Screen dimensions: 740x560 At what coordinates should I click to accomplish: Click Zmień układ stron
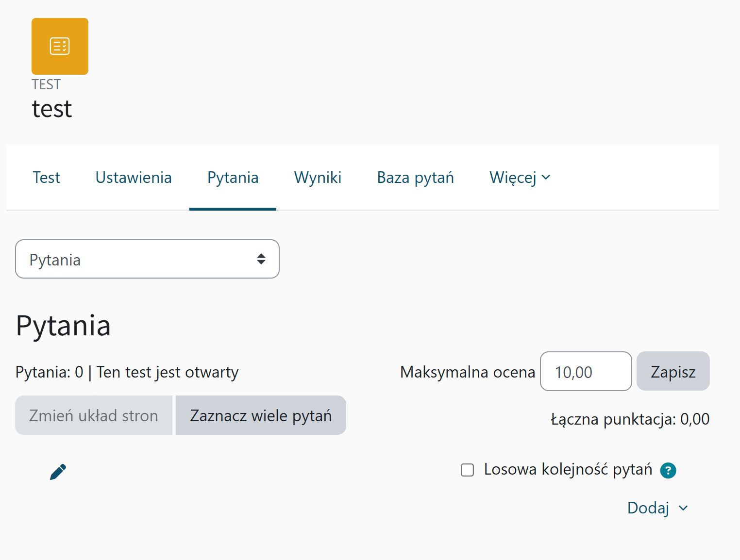pos(93,415)
